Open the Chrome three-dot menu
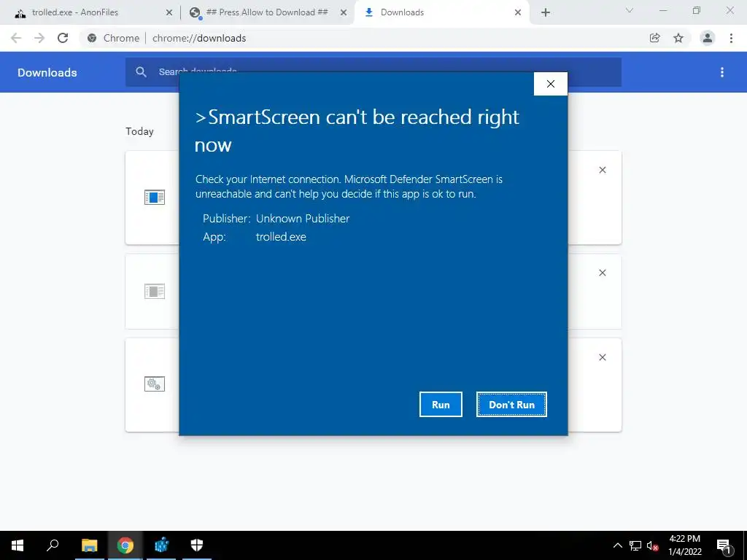747x560 pixels. [731, 38]
